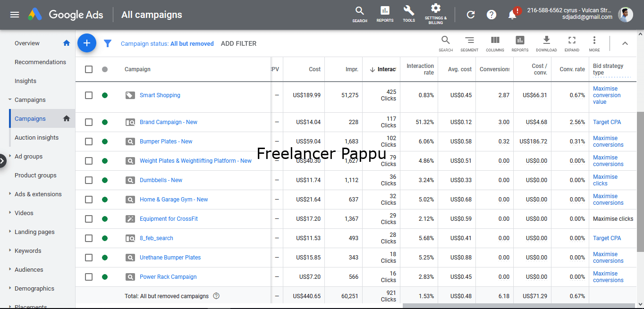Click the home icon next to Overview

tap(67, 43)
